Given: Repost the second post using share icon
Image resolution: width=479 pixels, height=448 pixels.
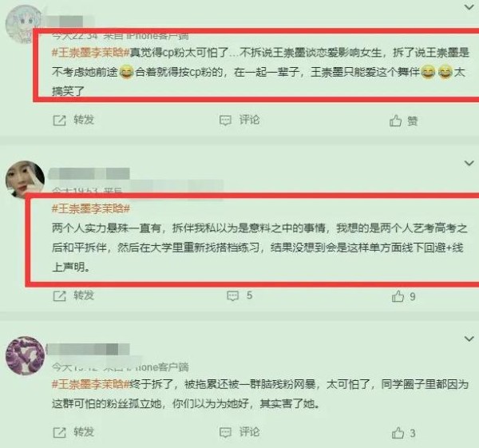Looking at the screenshot, I should (x=59, y=295).
